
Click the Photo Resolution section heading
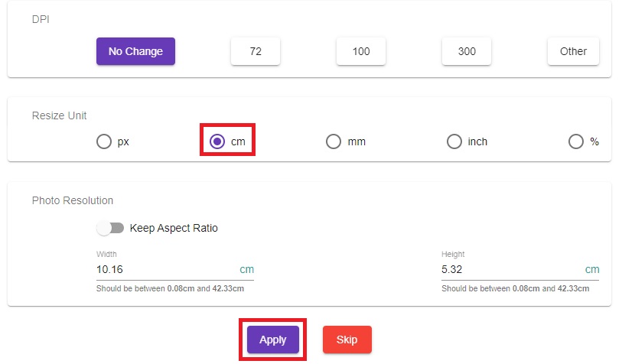[x=73, y=200]
